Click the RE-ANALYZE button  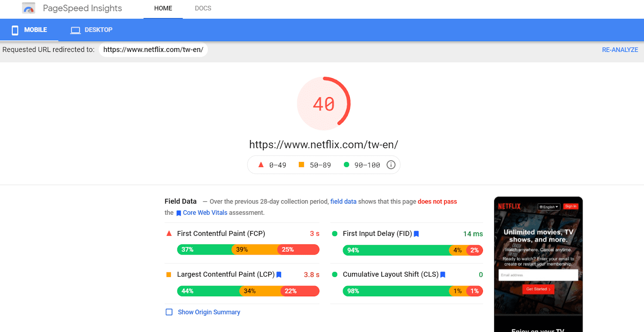[620, 50]
